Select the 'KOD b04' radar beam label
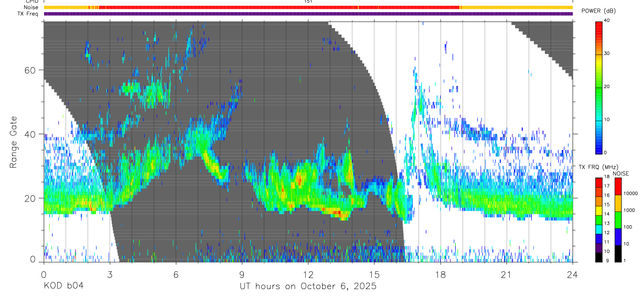This screenshot has height=297, width=644. tap(63, 287)
